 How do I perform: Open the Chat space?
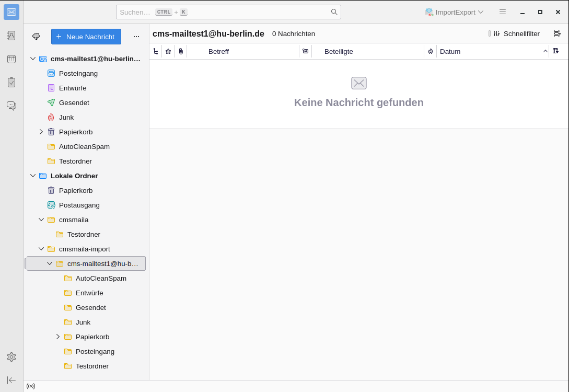pyautogui.click(x=11, y=106)
